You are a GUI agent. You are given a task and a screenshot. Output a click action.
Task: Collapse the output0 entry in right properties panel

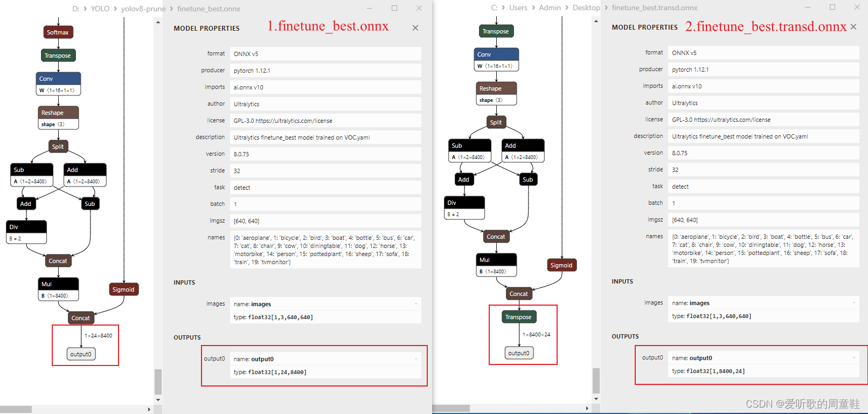(x=854, y=358)
